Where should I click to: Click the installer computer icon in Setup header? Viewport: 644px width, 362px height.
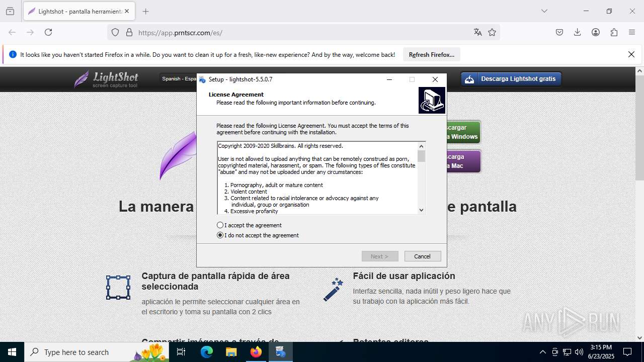click(x=432, y=100)
